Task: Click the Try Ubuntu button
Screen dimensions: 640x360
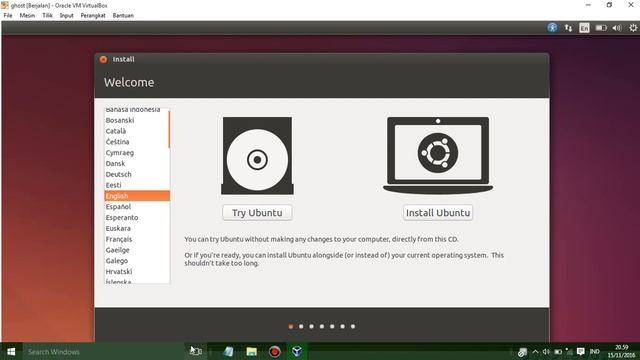Action: (257, 213)
